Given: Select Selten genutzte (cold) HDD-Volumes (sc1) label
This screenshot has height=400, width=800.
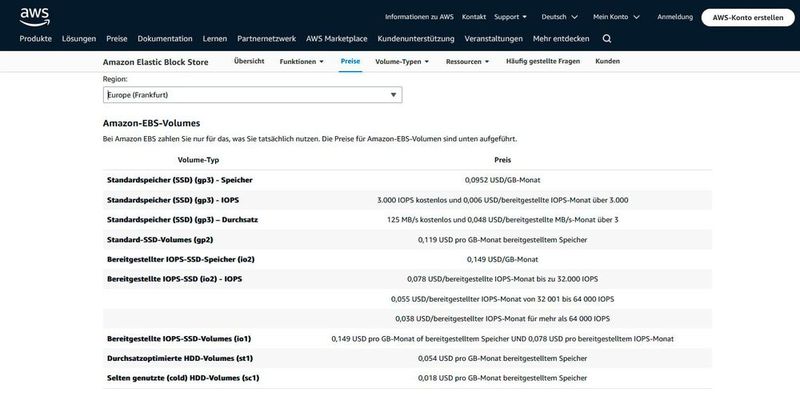Looking at the screenshot, I should [183, 379].
